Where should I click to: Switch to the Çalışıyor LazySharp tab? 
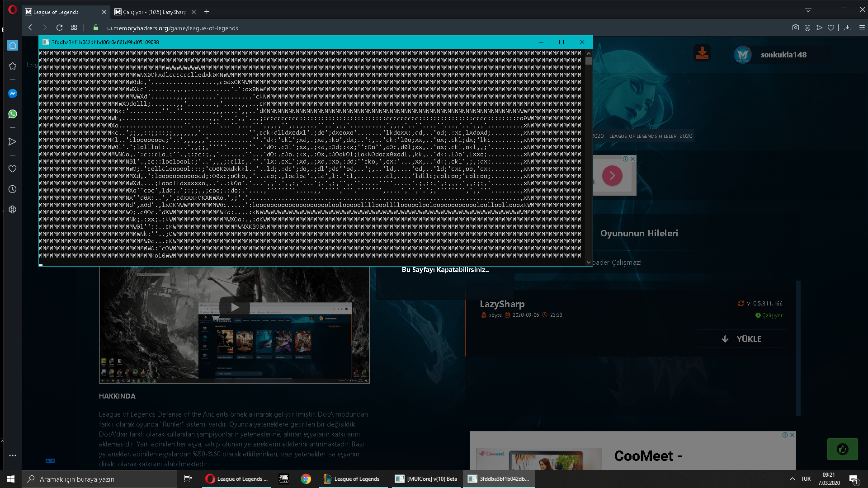(154, 12)
